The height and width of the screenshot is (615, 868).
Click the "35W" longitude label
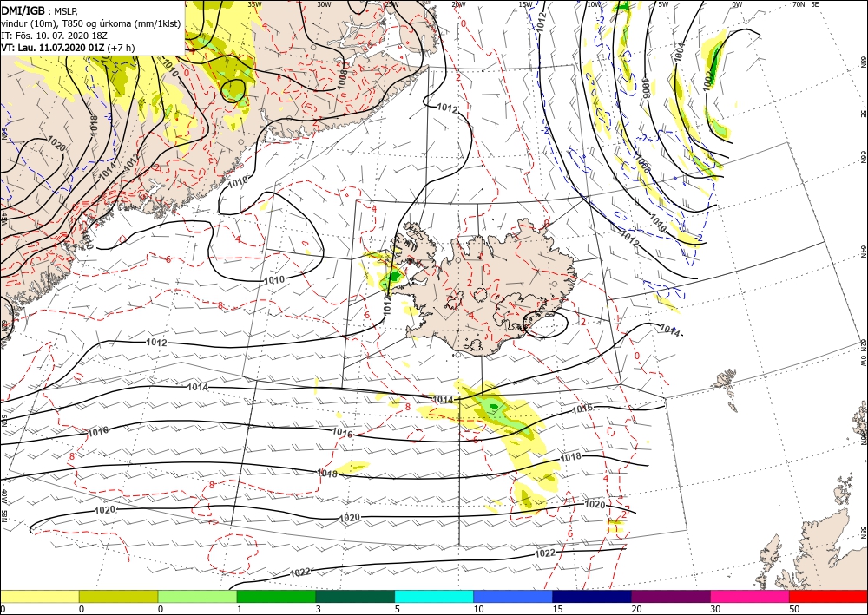tap(254, 3)
